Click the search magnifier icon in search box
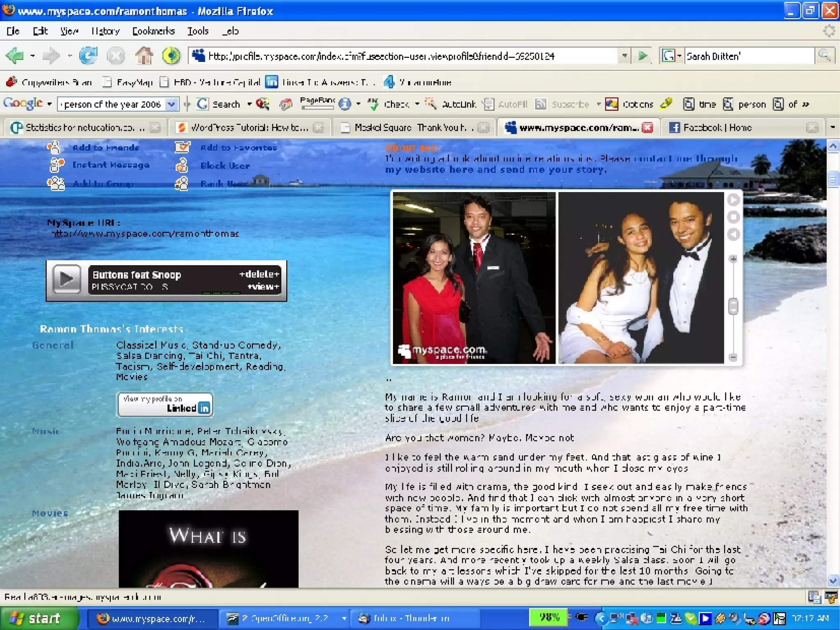The width and height of the screenshot is (840, 630). click(824, 56)
